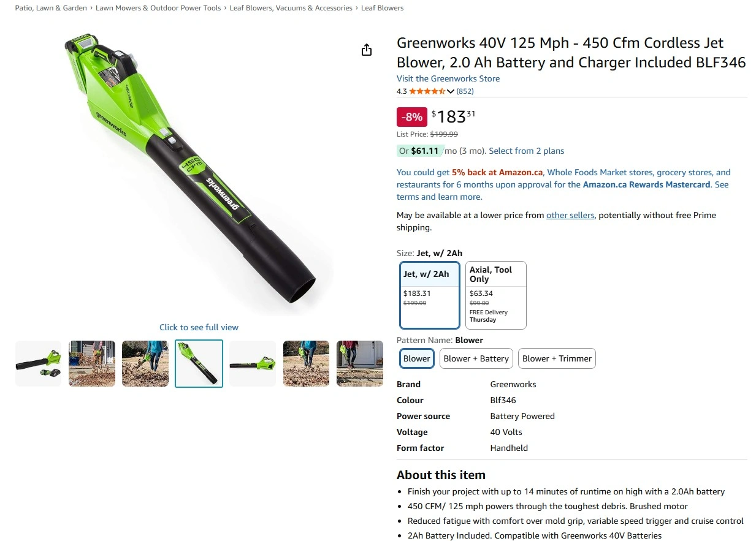The width and height of the screenshot is (756, 541).
Task: Choose the Blower + Trimmer pattern
Action: [557, 358]
